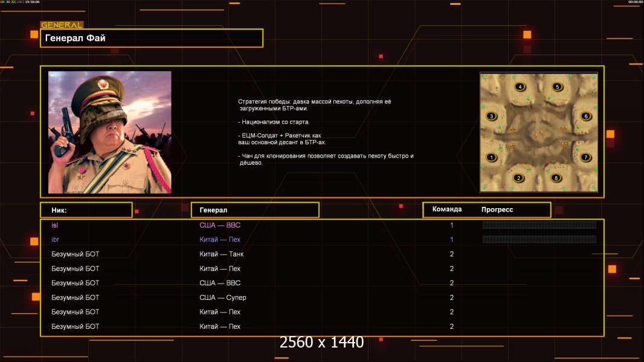Pick start position 7 marker on map
This screenshot has width=644, height=362.
coord(585,157)
